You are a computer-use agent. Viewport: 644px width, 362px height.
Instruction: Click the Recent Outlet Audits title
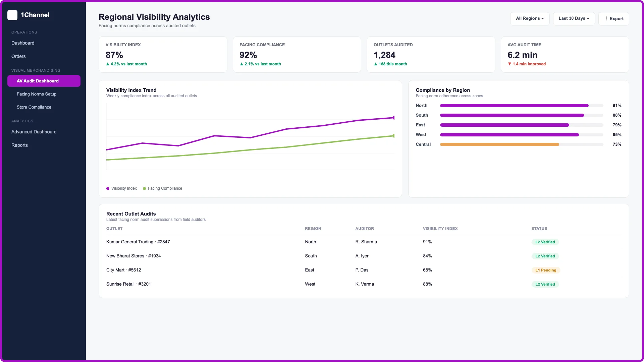coord(131,214)
